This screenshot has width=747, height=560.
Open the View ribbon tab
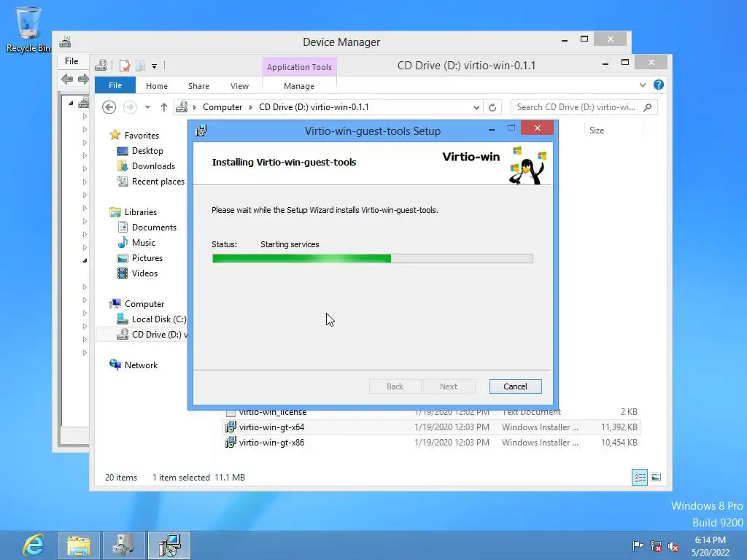point(239,86)
